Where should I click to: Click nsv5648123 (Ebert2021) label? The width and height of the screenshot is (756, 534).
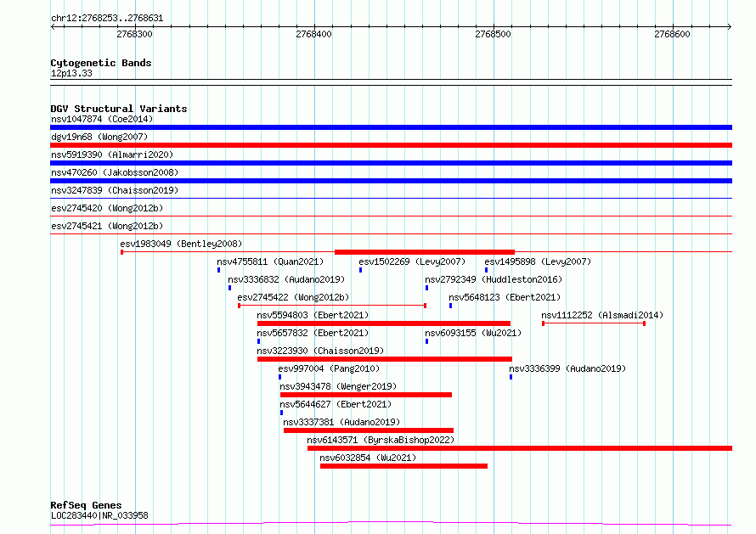tap(505, 297)
